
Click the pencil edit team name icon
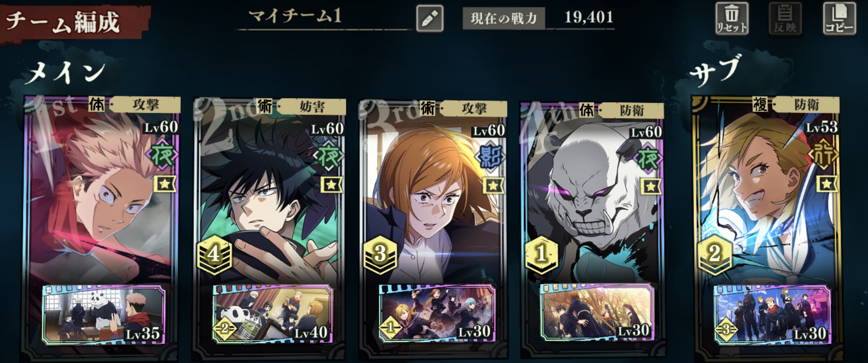coord(430,19)
